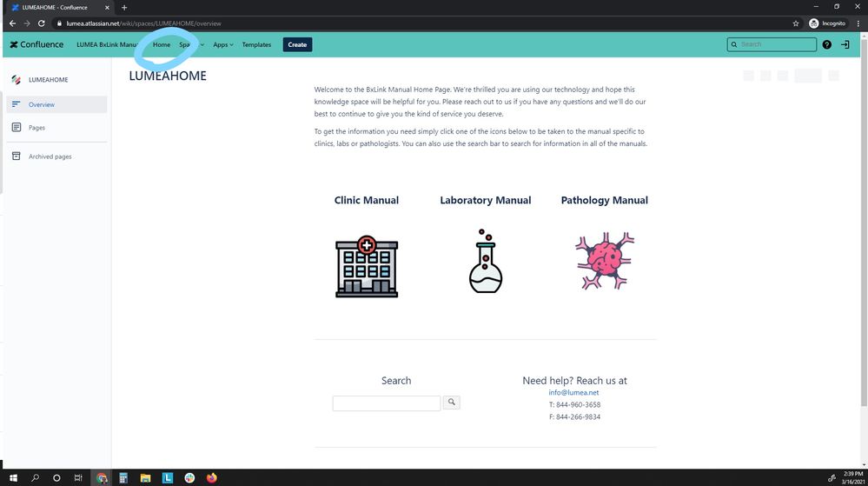Click the Confluence logo in header
This screenshot has height=486, width=868.
click(36, 44)
